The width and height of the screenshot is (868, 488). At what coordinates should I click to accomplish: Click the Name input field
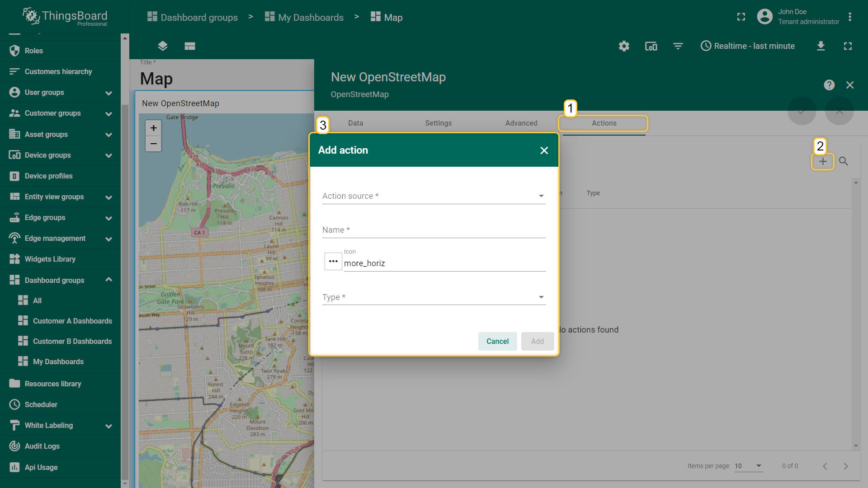tap(434, 230)
